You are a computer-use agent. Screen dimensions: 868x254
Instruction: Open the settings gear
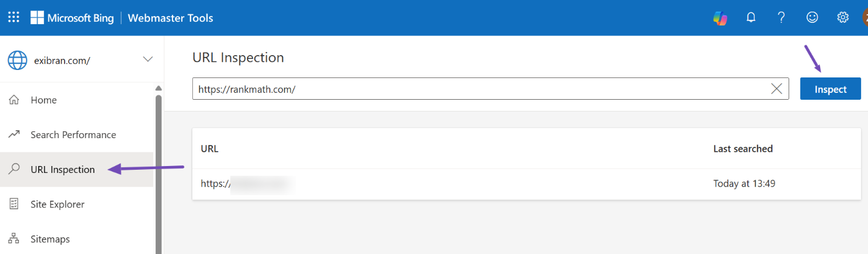[843, 18]
